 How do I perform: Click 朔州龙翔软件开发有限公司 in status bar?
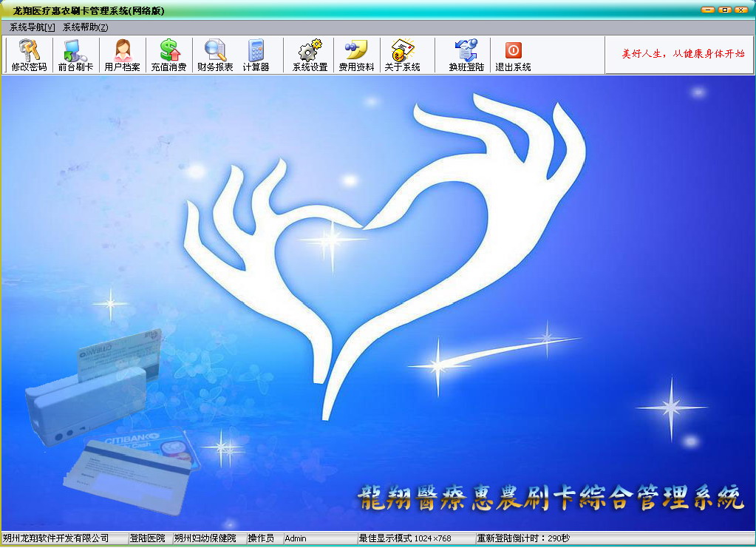(56, 538)
